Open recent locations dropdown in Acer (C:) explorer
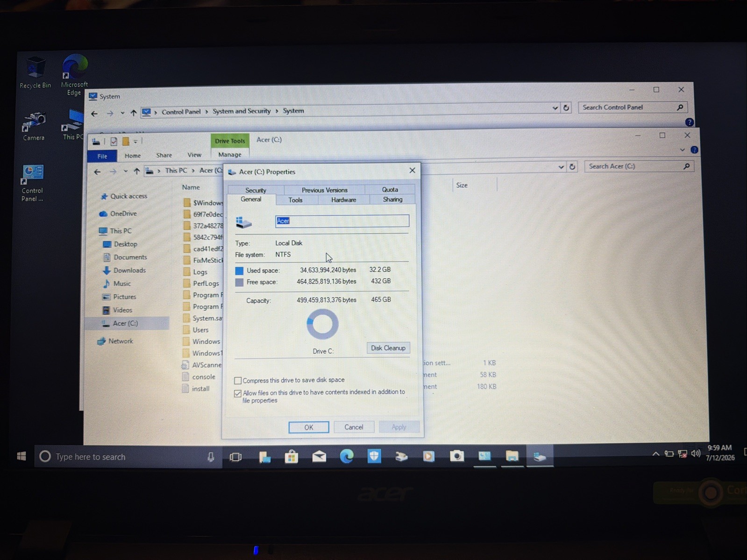Viewport: 747px width, 560px height. tap(125, 172)
